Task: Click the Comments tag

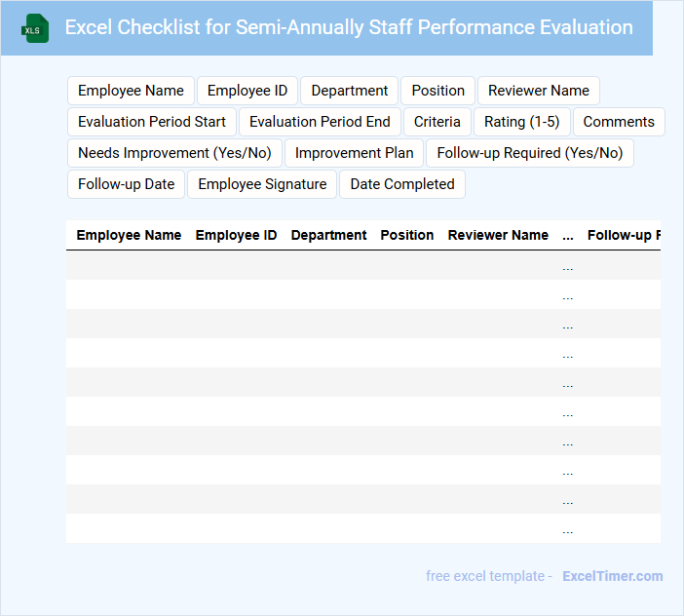Action: click(x=619, y=122)
